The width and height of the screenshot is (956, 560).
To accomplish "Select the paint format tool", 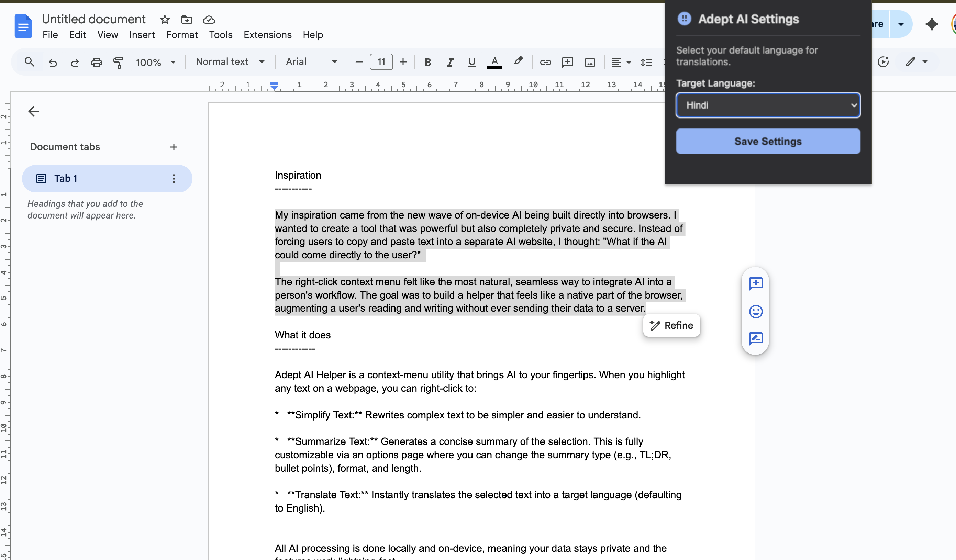I will [x=118, y=62].
